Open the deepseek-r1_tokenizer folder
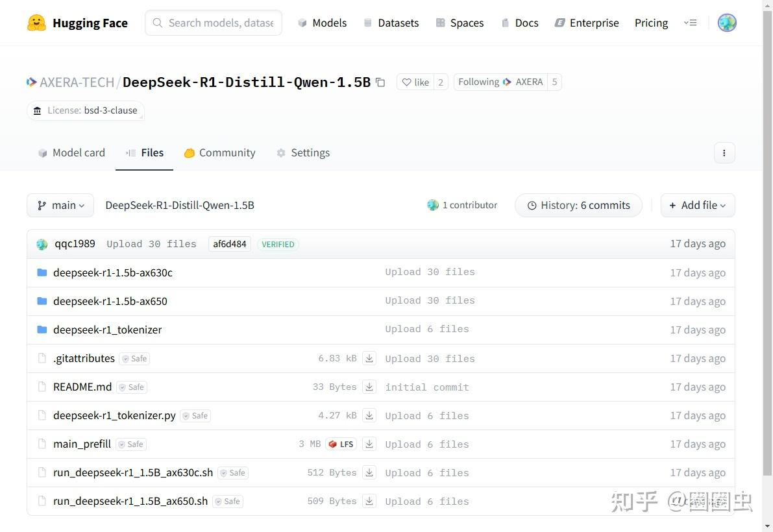Image resolution: width=773 pixels, height=532 pixels. tap(107, 330)
